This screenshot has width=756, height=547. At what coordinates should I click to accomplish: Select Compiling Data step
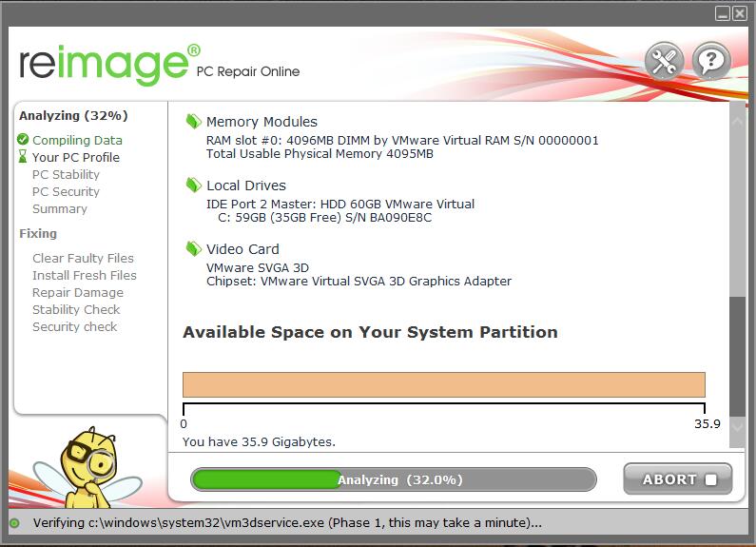click(x=77, y=141)
